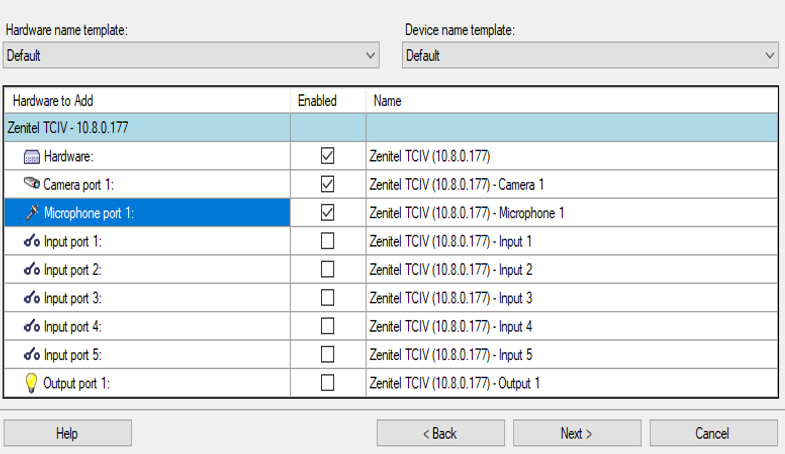Select the Zenitel TCIV - 10.8.0.177 group row

click(148, 128)
